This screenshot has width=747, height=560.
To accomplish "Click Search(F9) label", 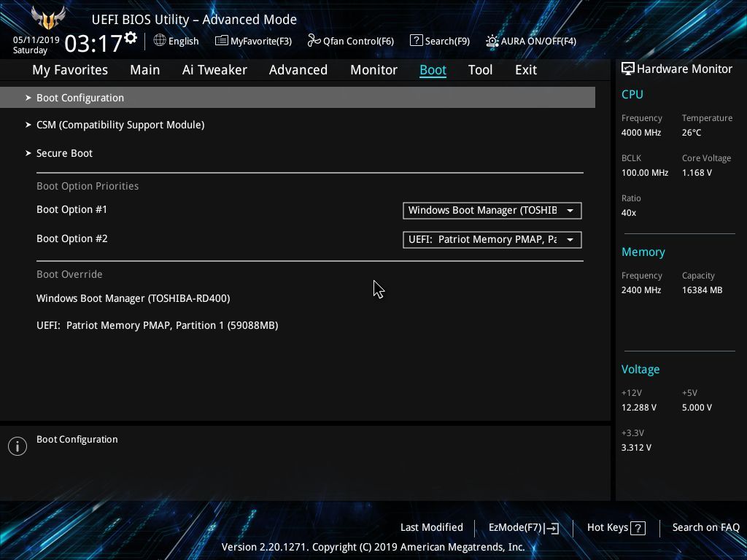I will point(447,42).
